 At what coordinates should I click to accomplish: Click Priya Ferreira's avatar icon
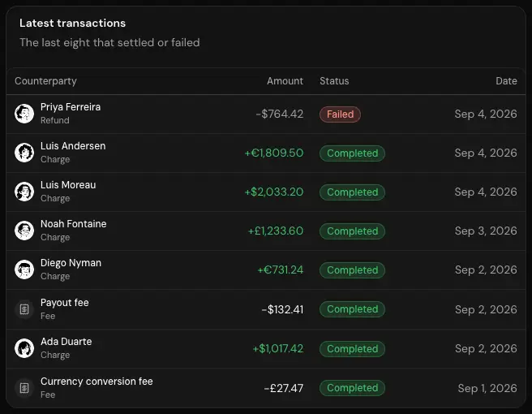(x=24, y=114)
